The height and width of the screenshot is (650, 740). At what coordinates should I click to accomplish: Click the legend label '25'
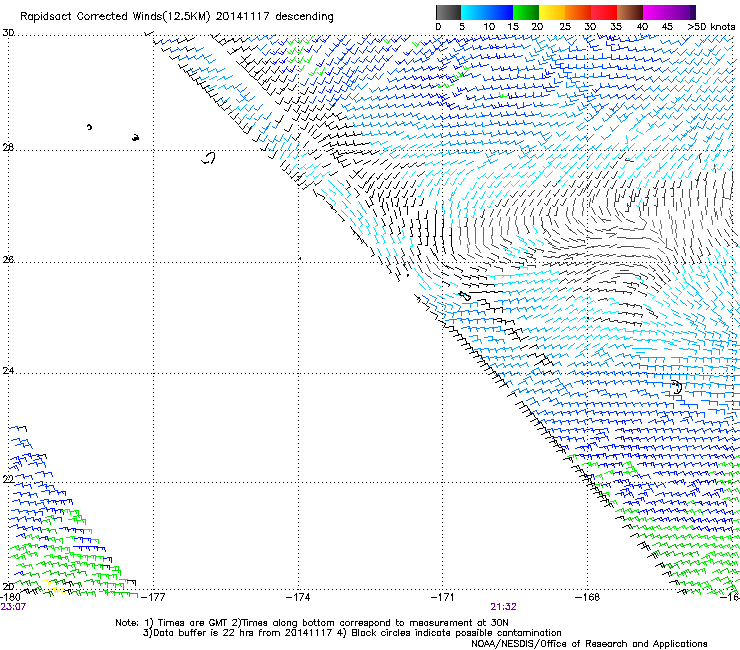[564, 27]
